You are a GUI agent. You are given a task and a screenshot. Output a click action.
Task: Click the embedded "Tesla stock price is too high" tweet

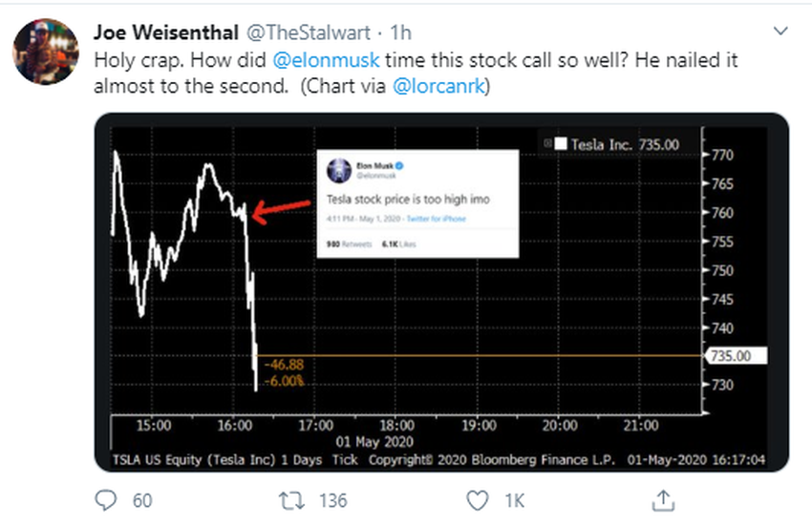tap(417, 202)
